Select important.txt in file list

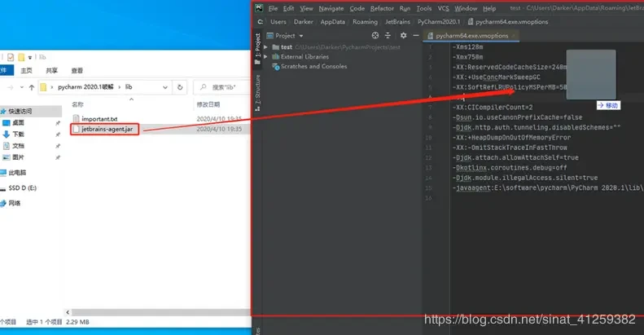click(99, 119)
